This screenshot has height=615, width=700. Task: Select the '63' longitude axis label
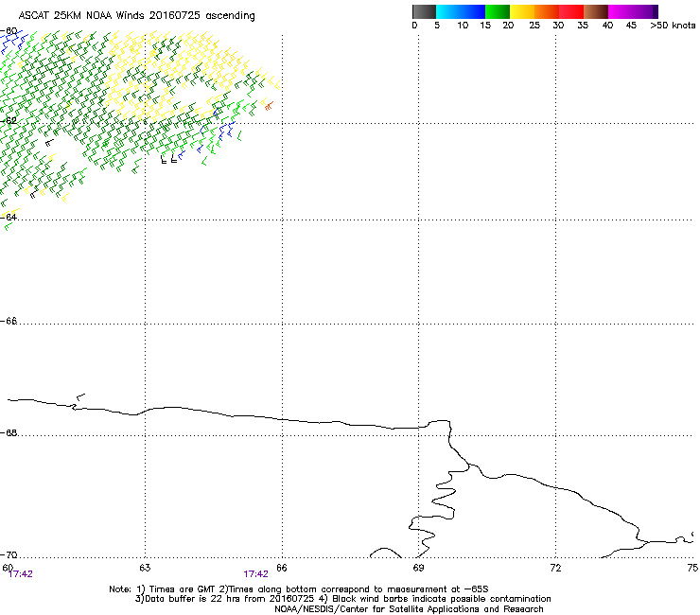tap(145, 568)
